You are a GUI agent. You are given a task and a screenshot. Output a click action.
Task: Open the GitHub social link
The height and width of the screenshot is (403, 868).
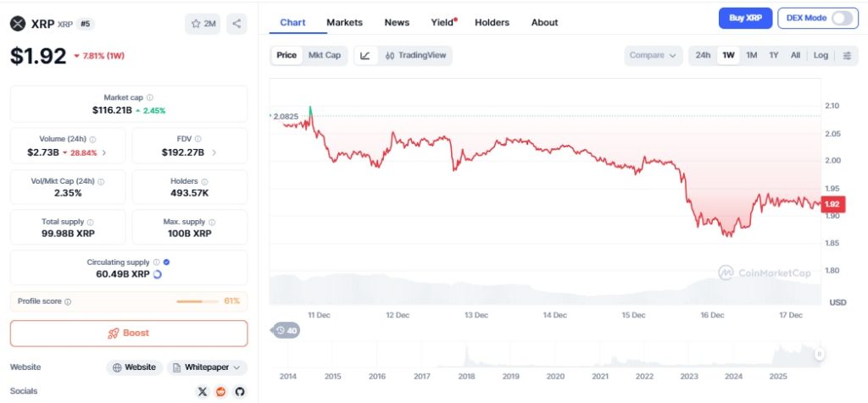point(240,391)
